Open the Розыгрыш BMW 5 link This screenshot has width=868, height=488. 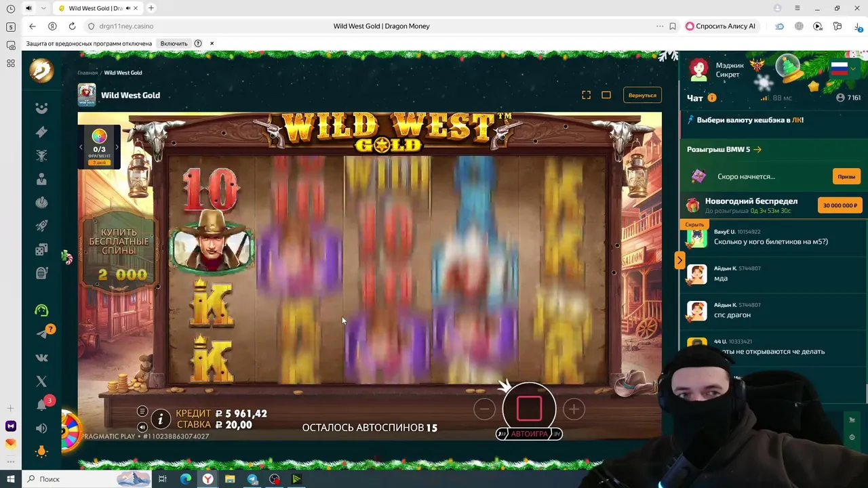coord(724,149)
